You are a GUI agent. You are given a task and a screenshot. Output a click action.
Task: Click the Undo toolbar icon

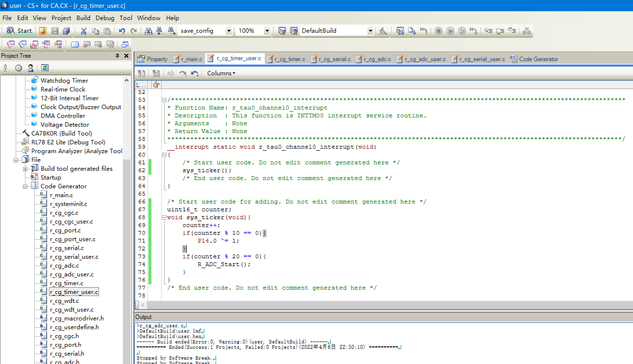click(122, 31)
